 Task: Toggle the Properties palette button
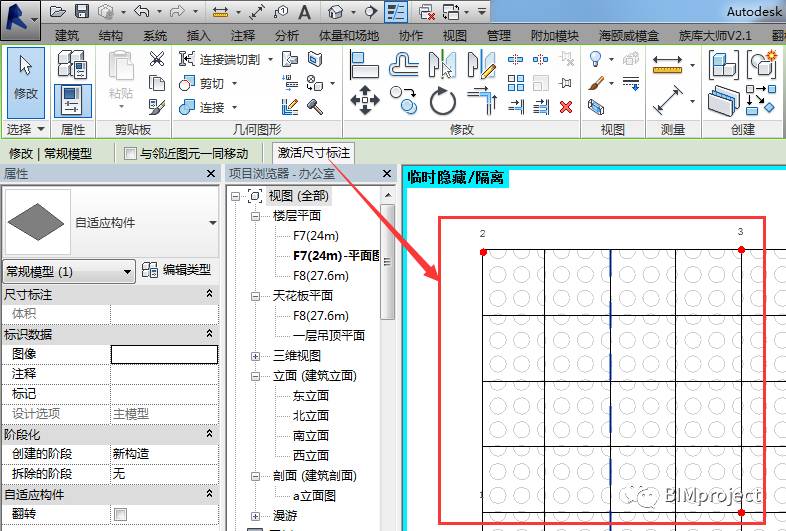pos(72,101)
